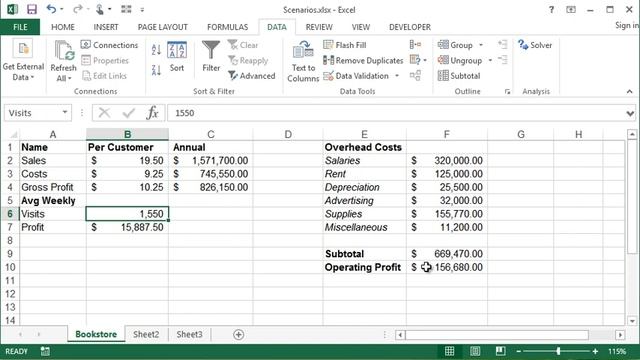This screenshot has width=640, height=360.
Task: Open the Connections command
Action: (x=109, y=45)
